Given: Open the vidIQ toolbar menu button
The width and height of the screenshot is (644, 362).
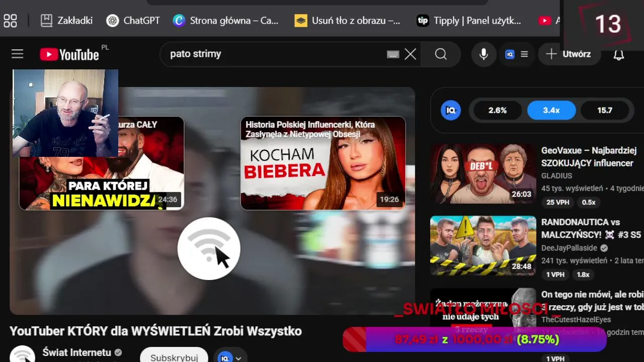Looking at the screenshot, I should tap(517, 54).
